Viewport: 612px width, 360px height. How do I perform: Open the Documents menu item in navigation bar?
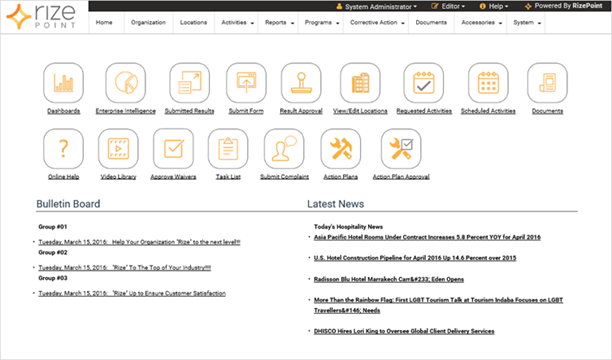click(431, 23)
